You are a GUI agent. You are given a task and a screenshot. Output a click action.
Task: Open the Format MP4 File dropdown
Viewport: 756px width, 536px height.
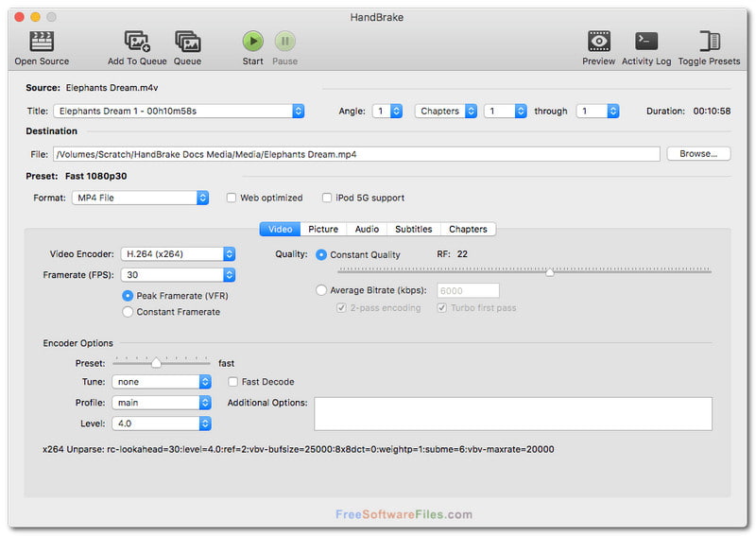[140, 199]
